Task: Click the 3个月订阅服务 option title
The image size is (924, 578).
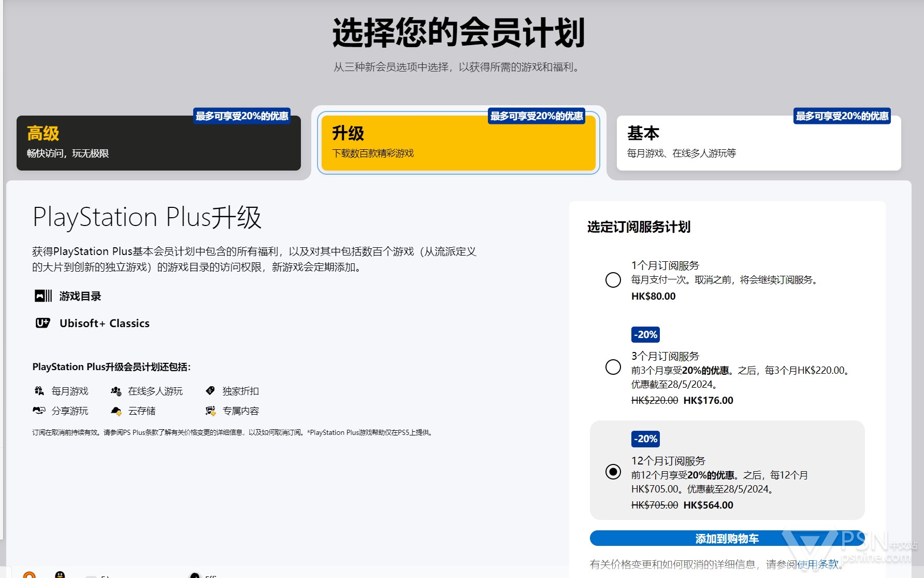Action: pos(666,356)
